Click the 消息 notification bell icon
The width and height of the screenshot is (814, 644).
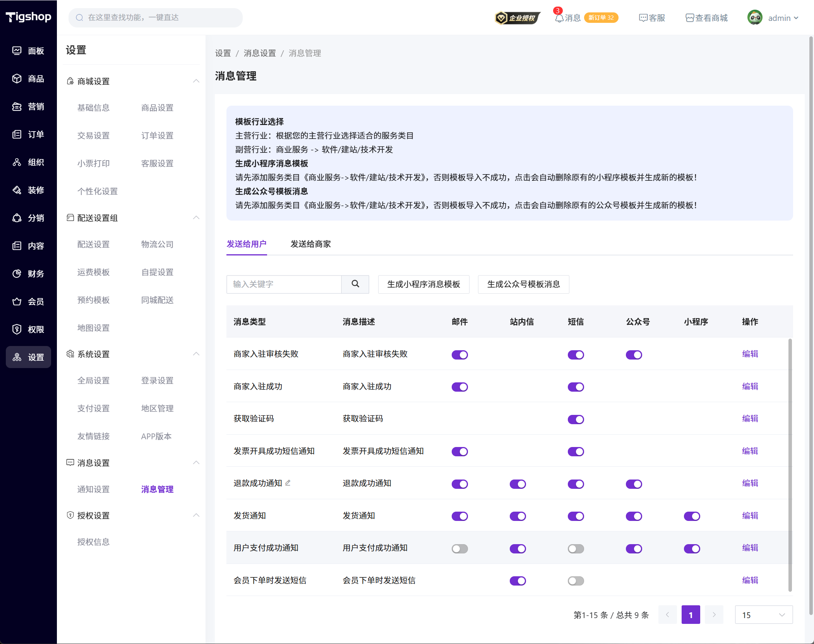tap(559, 18)
